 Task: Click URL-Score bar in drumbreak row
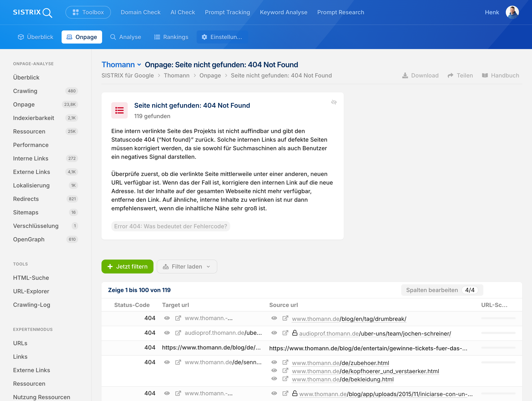tap(498, 318)
